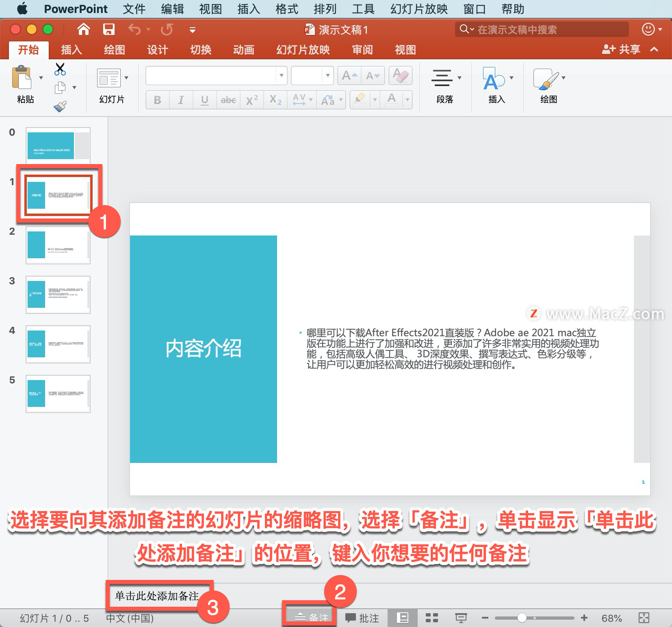Insert a new slide with 幻灯片 icon

pos(109,78)
